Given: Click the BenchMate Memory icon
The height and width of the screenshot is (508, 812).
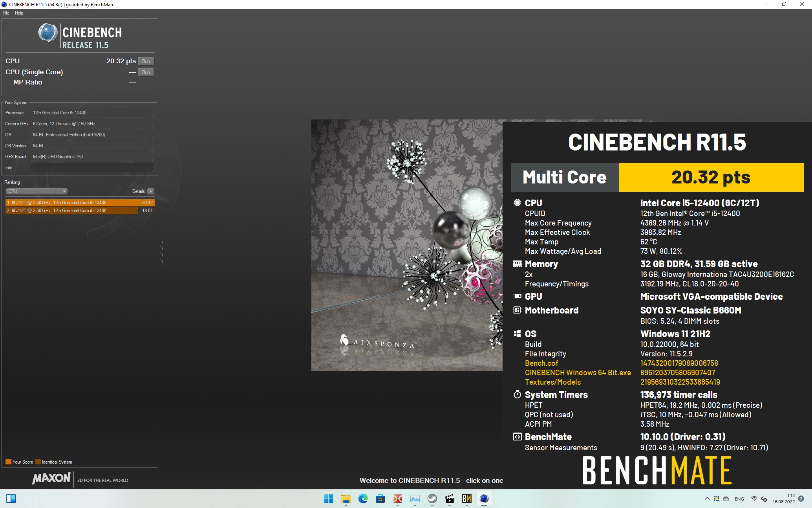Looking at the screenshot, I should [x=517, y=264].
